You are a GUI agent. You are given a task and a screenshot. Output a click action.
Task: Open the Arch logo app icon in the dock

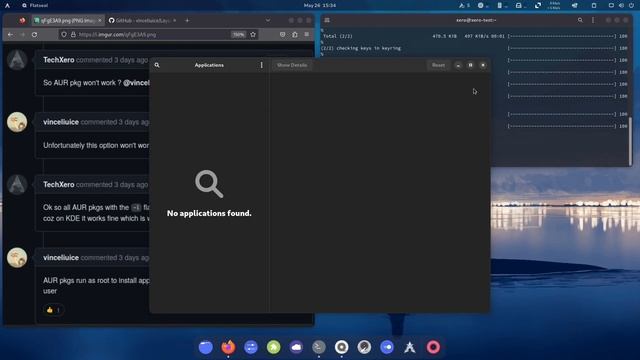409,347
